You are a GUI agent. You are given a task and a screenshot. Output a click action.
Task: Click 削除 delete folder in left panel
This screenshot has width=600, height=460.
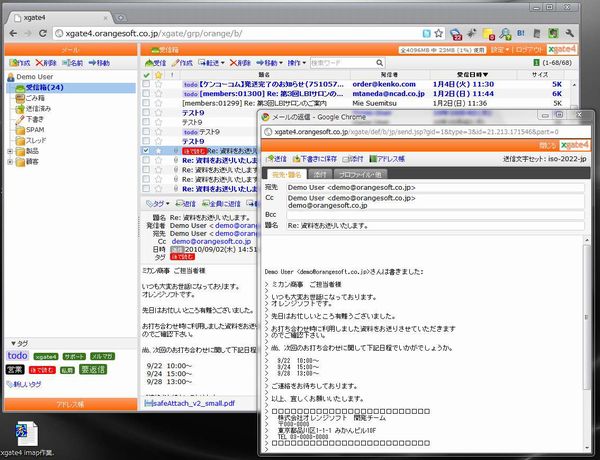point(46,63)
